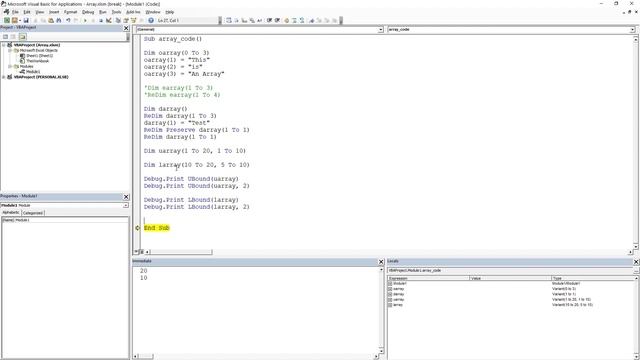
Task: Click the Undo toolbar icon
Action: coord(68,20)
